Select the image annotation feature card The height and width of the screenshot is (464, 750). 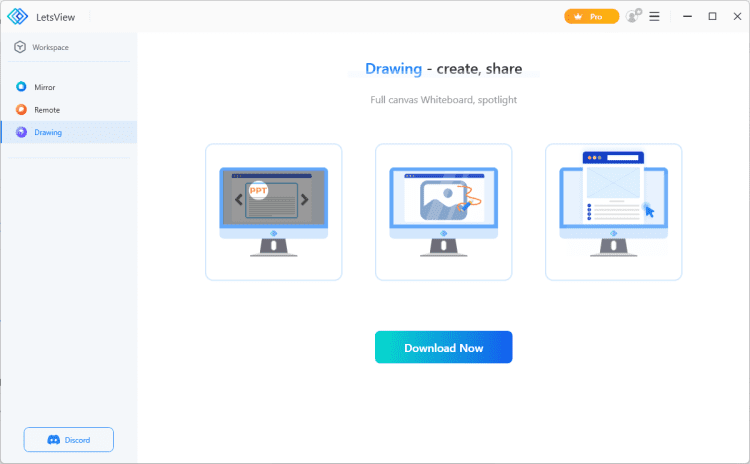point(443,212)
